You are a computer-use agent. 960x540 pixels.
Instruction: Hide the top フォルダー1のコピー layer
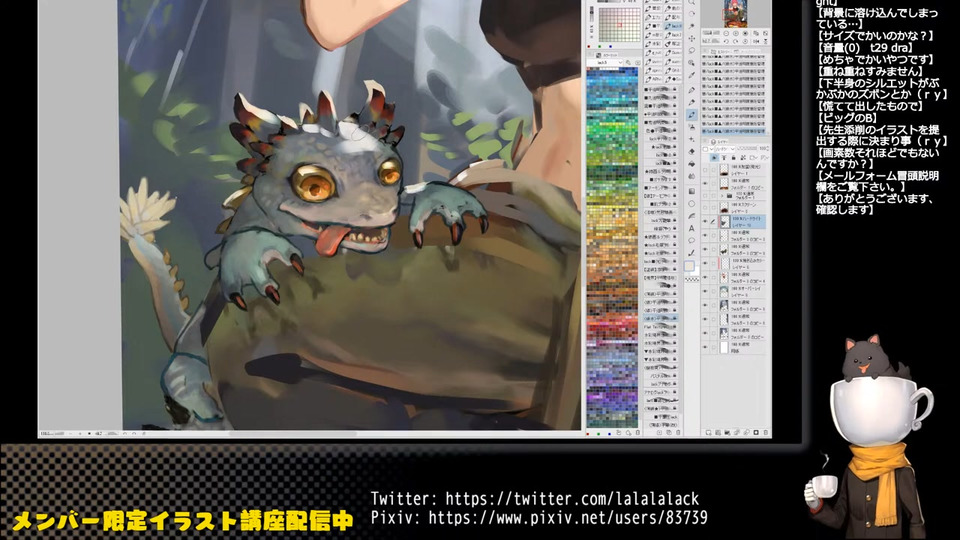coord(705,184)
